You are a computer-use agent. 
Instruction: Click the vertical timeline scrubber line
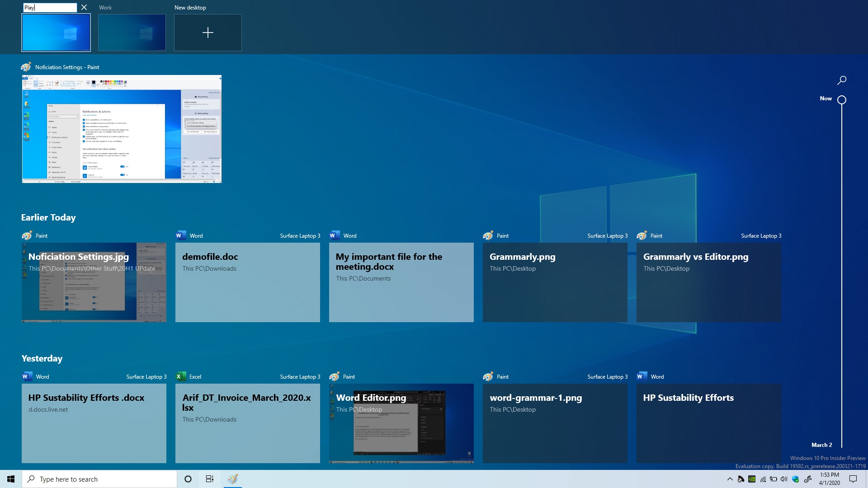click(842, 276)
